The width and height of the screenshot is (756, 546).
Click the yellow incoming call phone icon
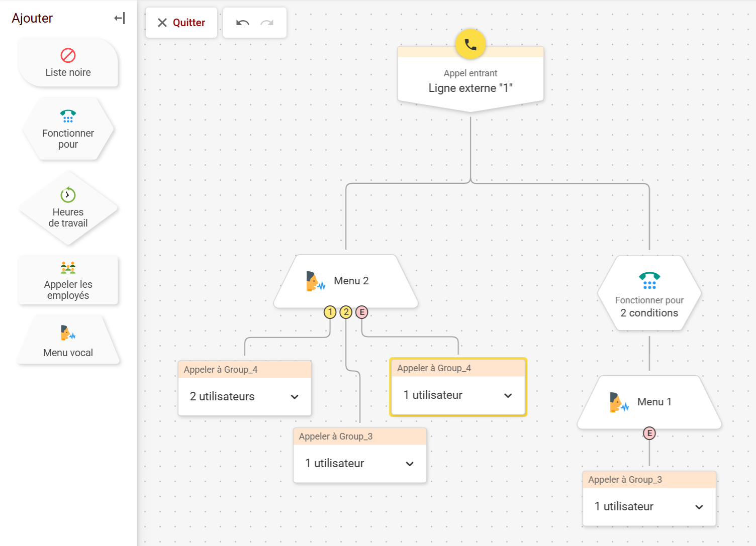(470, 44)
